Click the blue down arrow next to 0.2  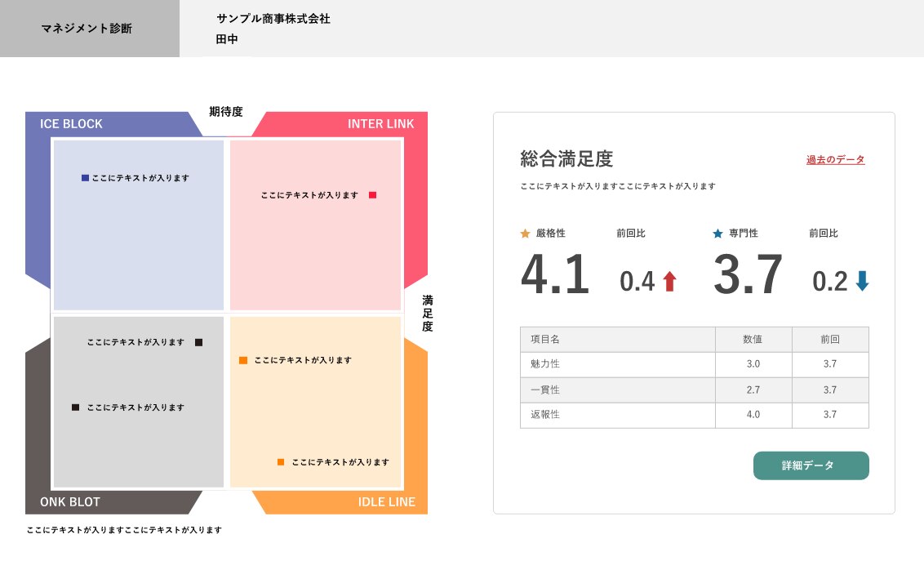pos(862,282)
